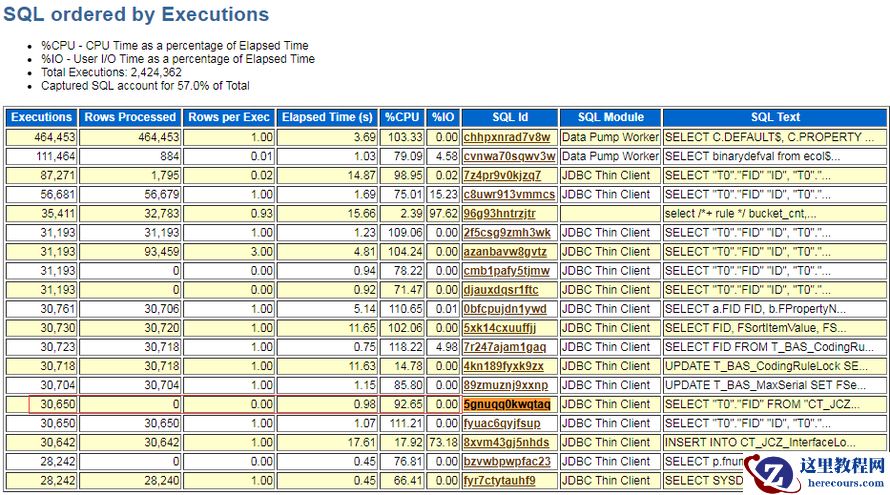Screen dimensions: 890x495
Task: Click SQL Id c8uwr913vmmcs
Action: [509, 195]
